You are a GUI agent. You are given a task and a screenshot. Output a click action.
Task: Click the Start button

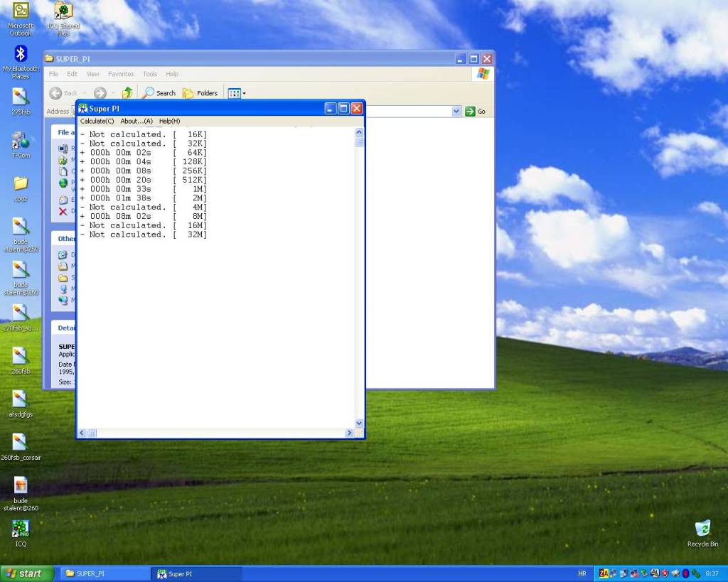pos(27,573)
